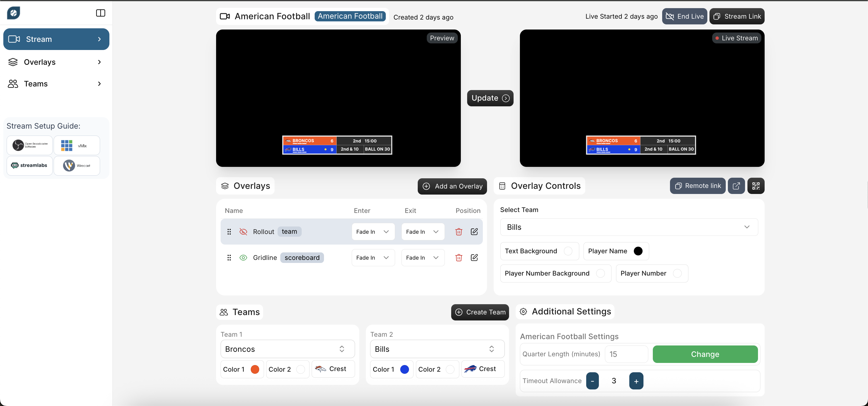The height and width of the screenshot is (406, 868).
Task: Expand the Teams sidebar menu
Action: click(56, 83)
